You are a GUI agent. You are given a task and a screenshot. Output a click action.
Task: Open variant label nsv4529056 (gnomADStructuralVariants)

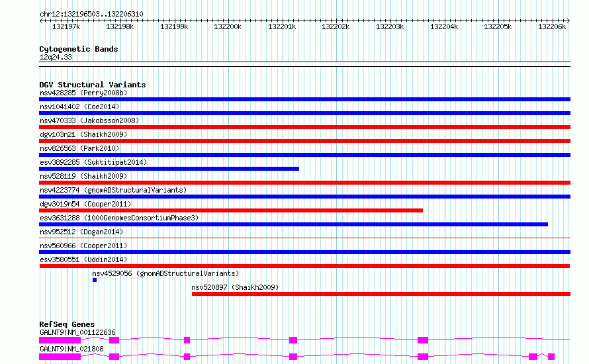(165, 273)
